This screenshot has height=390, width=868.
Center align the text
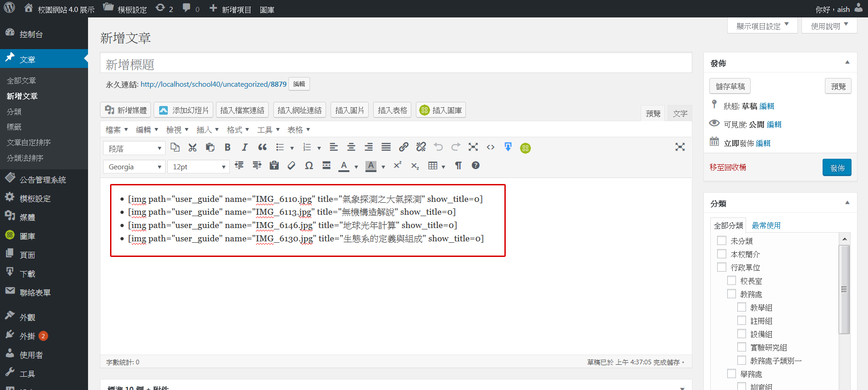[x=351, y=147]
